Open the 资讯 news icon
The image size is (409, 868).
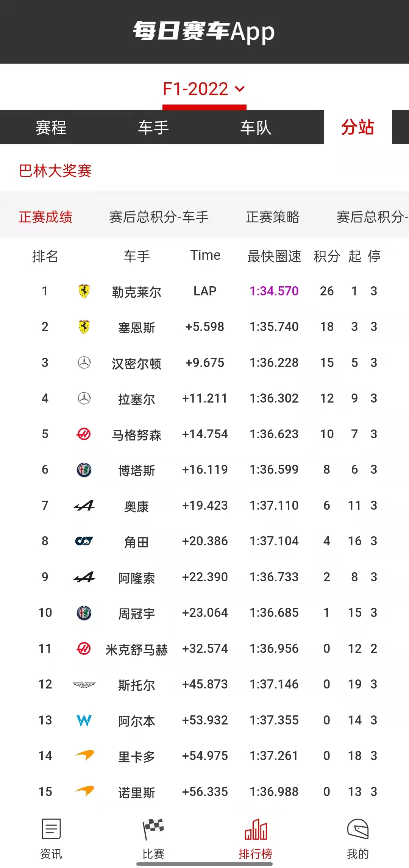[x=51, y=829]
